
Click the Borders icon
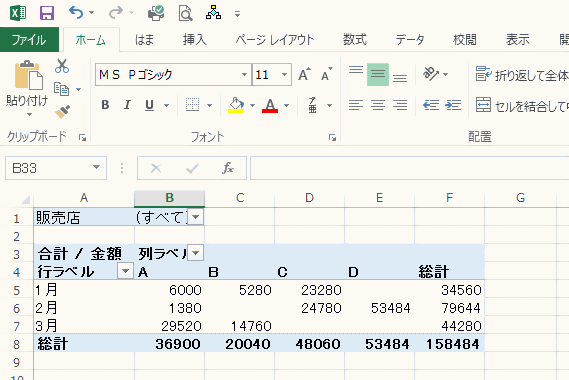coord(192,105)
